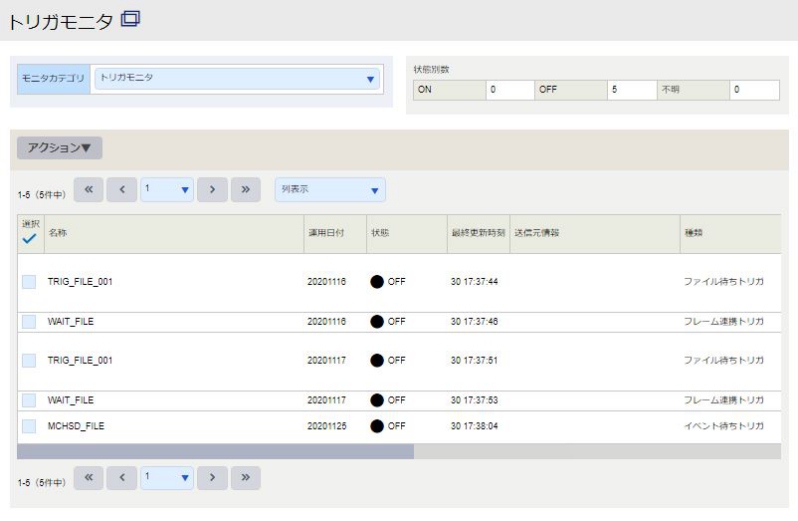This screenshot has height=521, width=798.
Task: Open the top page number dropdown
Action: pyautogui.click(x=167, y=190)
